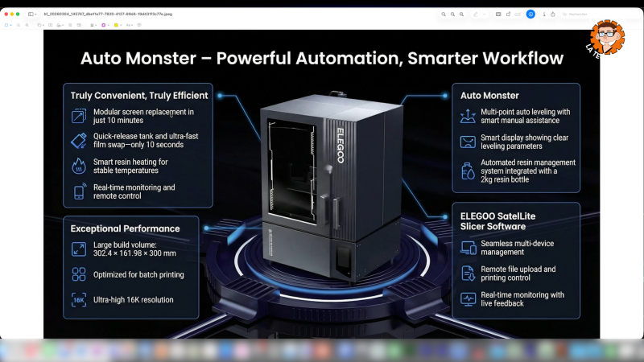Open the Aa text style menu
Viewport: 644px width, 362px height.
(130, 25)
